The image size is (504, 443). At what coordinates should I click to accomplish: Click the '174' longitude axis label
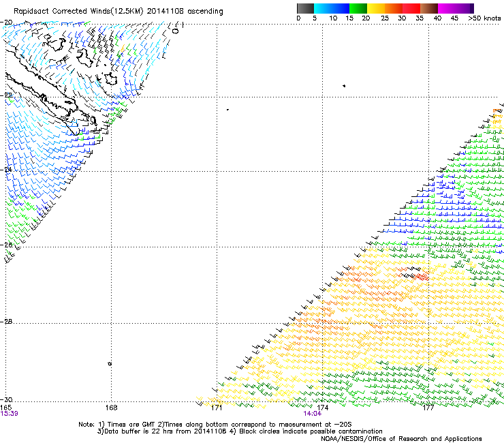323,408
